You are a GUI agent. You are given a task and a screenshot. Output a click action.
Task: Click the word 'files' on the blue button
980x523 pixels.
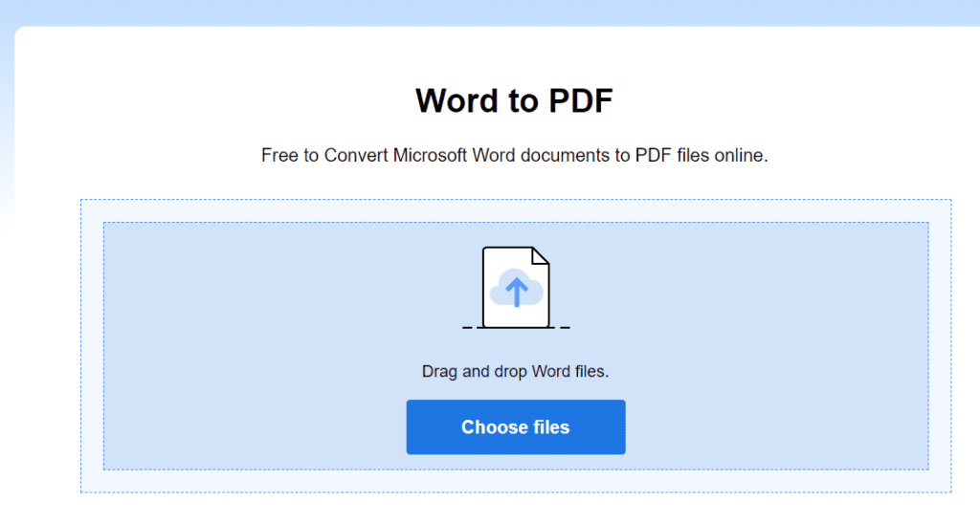click(x=551, y=427)
